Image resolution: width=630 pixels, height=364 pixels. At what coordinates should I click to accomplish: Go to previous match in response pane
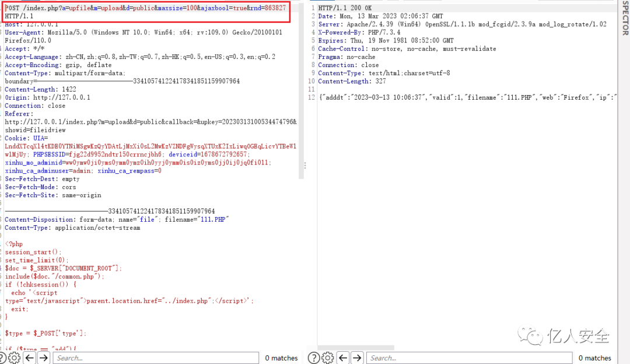point(343,358)
